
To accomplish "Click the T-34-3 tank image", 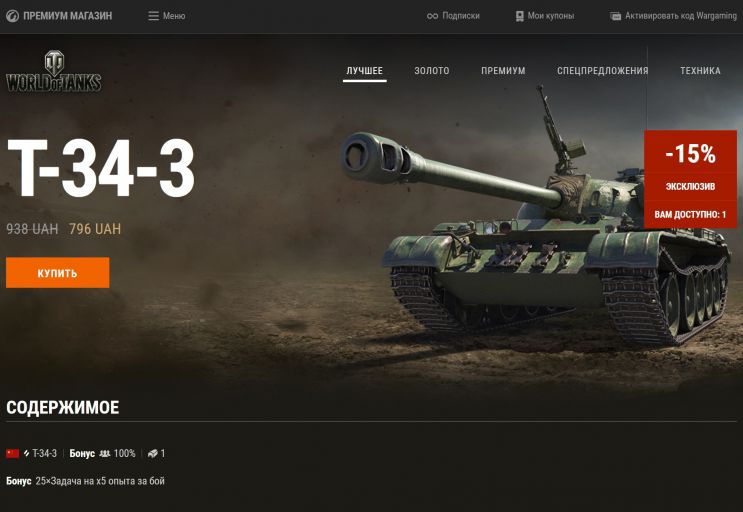I will click(x=535, y=218).
